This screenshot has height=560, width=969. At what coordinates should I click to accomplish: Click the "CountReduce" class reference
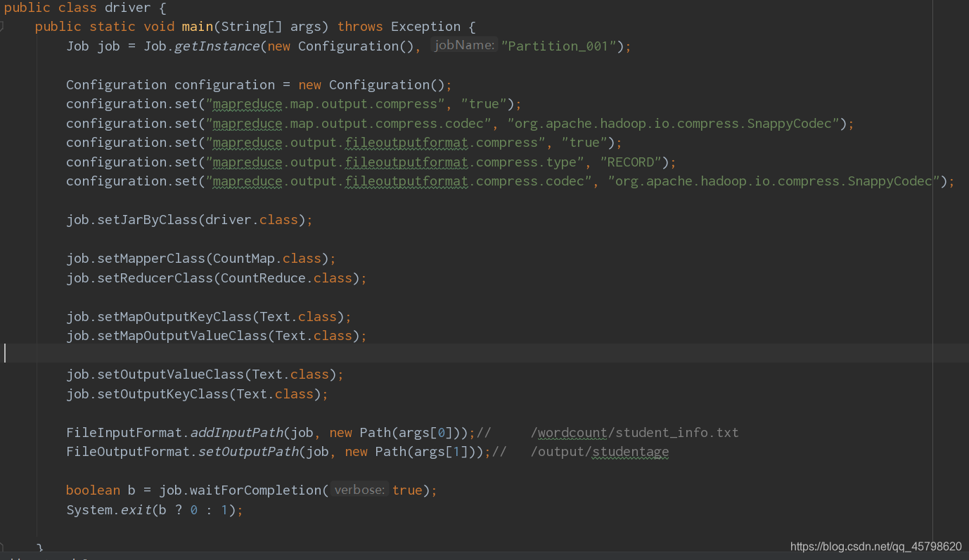[263, 278]
